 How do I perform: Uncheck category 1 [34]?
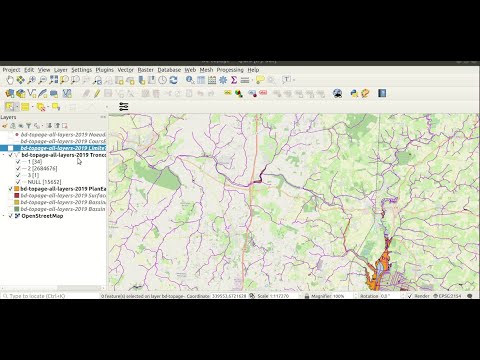[x=18, y=162]
